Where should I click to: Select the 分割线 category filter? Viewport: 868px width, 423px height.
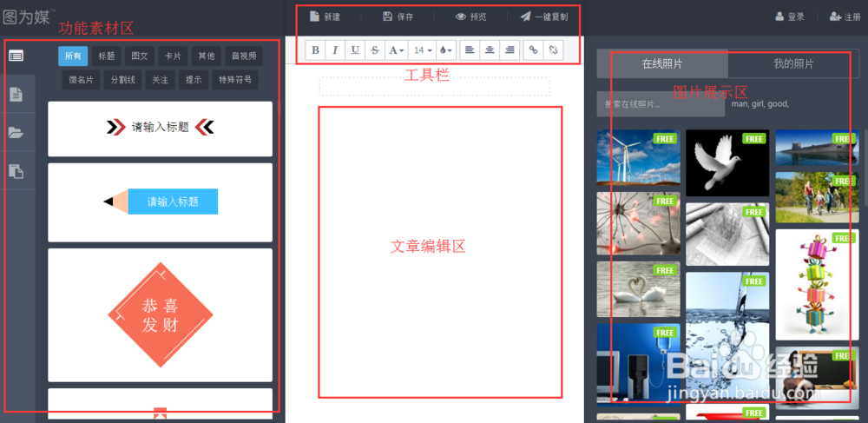pyautogui.click(x=123, y=80)
